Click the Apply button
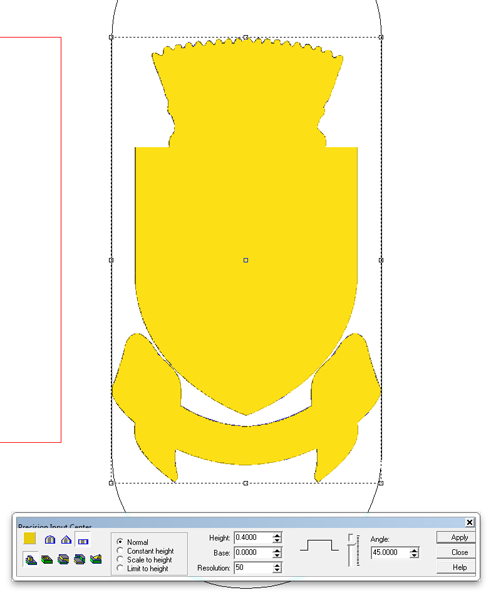This screenshot has width=491, height=600. click(455, 538)
